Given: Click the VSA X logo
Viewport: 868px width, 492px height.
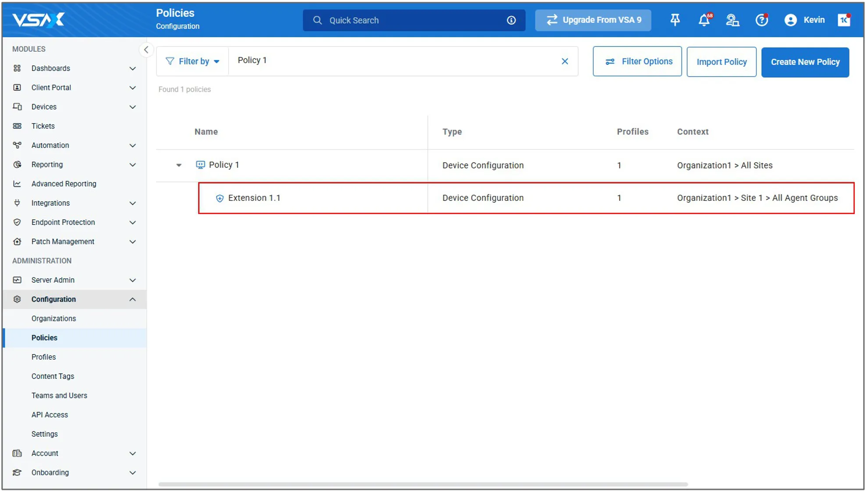Looking at the screenshot, I should click(x=39, y=20).
